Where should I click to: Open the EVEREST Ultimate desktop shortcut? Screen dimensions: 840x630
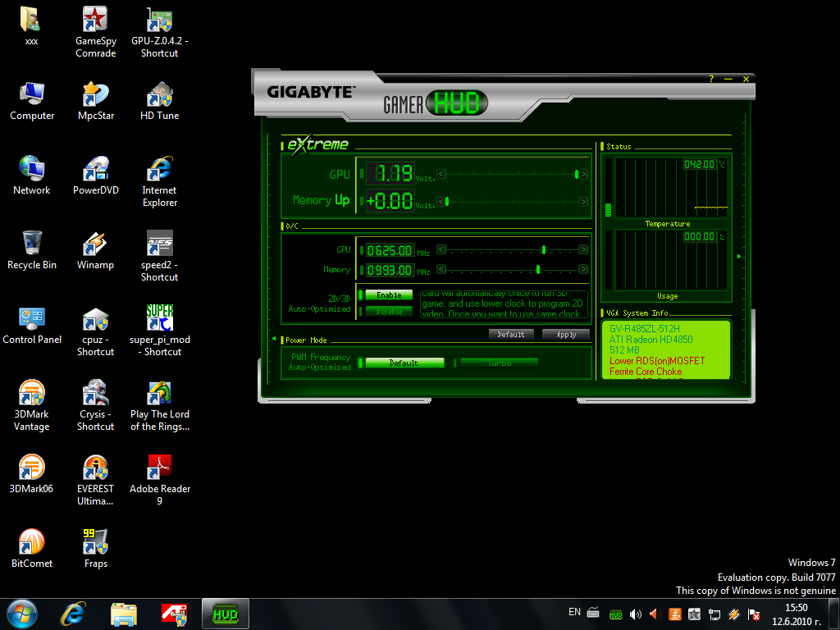(95, 479)
